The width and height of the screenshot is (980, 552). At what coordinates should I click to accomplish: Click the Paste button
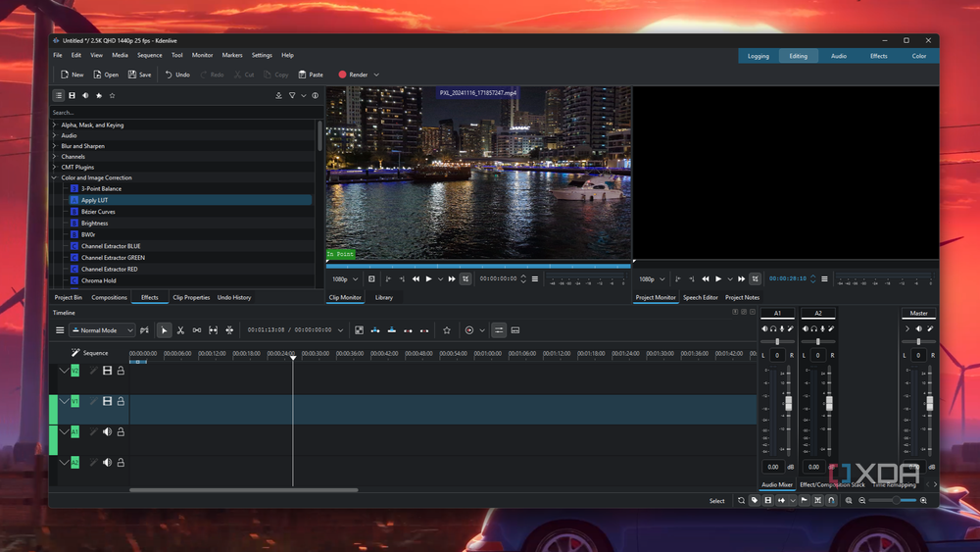pos(311,75)
